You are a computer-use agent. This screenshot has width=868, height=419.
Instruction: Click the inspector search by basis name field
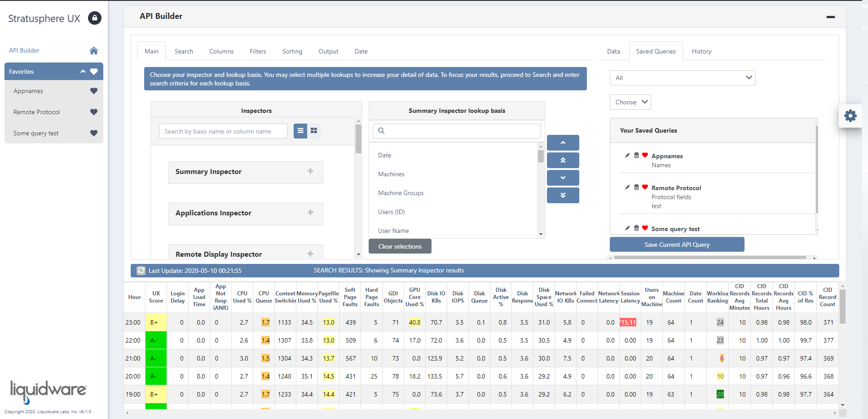click(x=223, y=131)
